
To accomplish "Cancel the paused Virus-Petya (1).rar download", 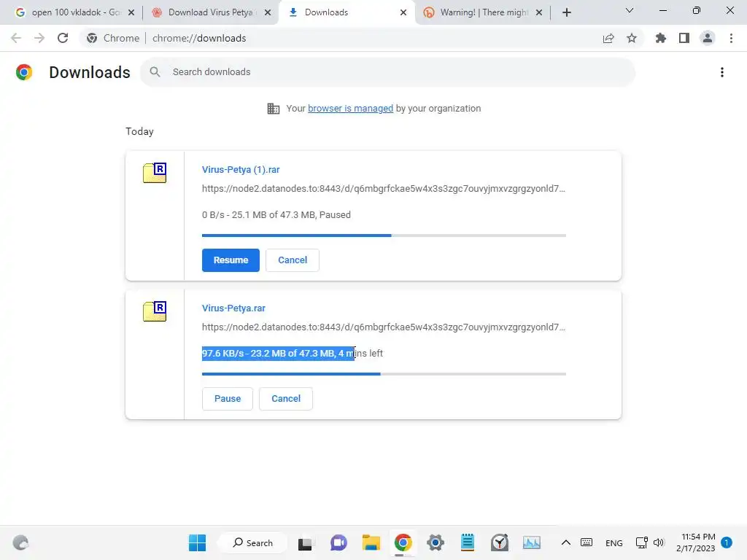I will (x=293, y=260).
